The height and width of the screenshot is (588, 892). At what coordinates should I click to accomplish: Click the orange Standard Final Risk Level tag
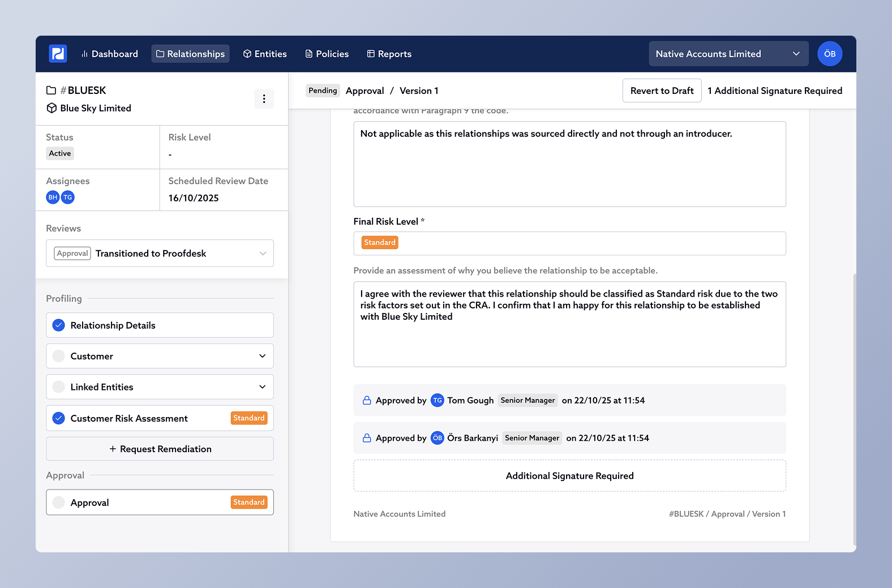(x=380, y=243)
